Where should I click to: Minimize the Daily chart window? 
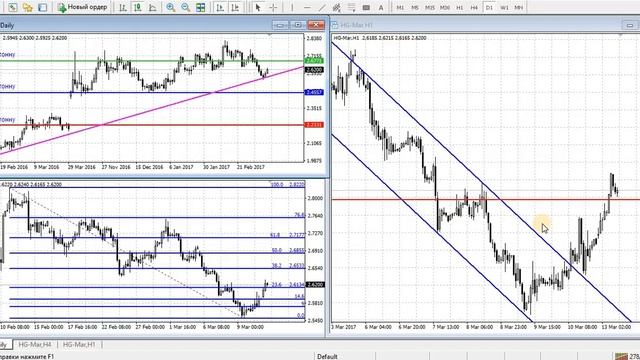(280, 25)
